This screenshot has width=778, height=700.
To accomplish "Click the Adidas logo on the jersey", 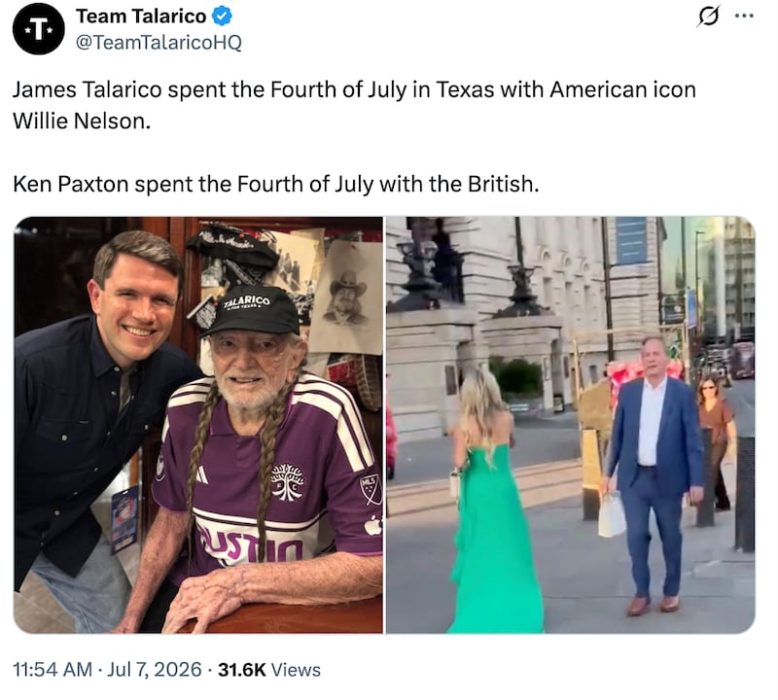I will click(200, 474).
